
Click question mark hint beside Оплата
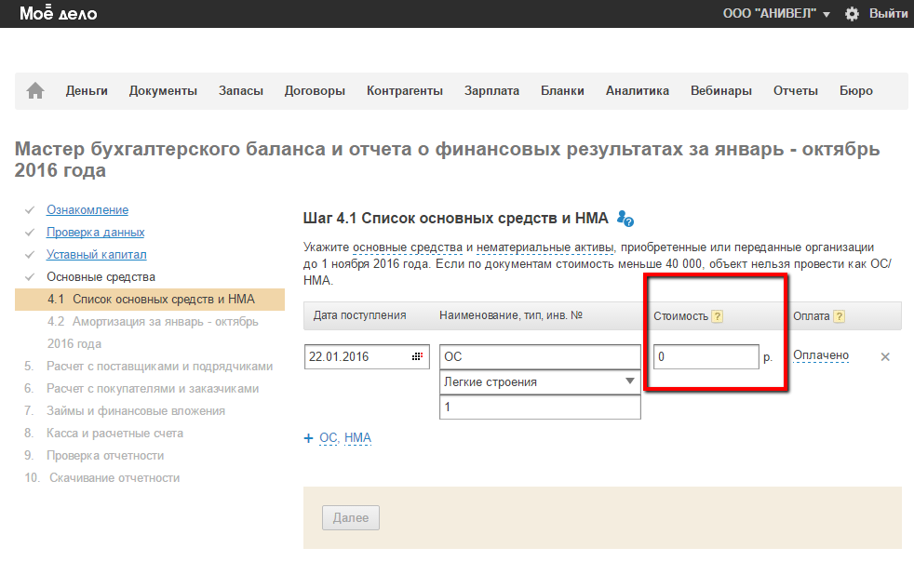tap(839, 316)
